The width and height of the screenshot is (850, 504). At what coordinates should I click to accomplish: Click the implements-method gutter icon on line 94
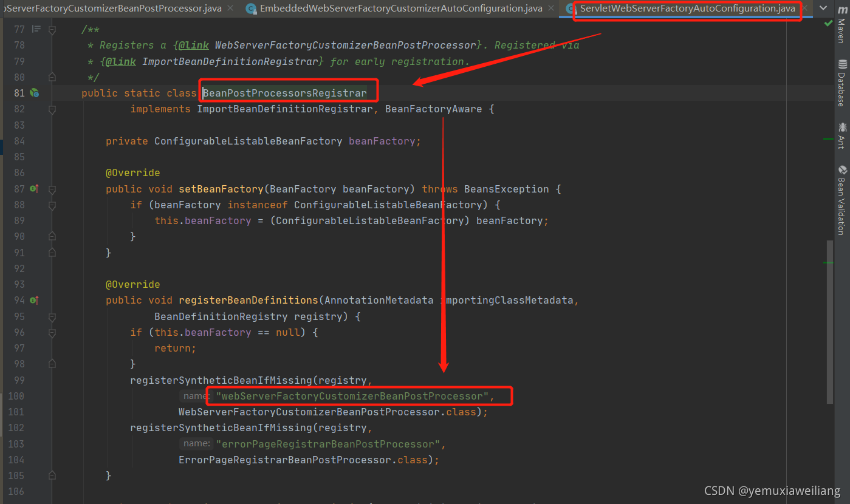(x=35, y=300)
